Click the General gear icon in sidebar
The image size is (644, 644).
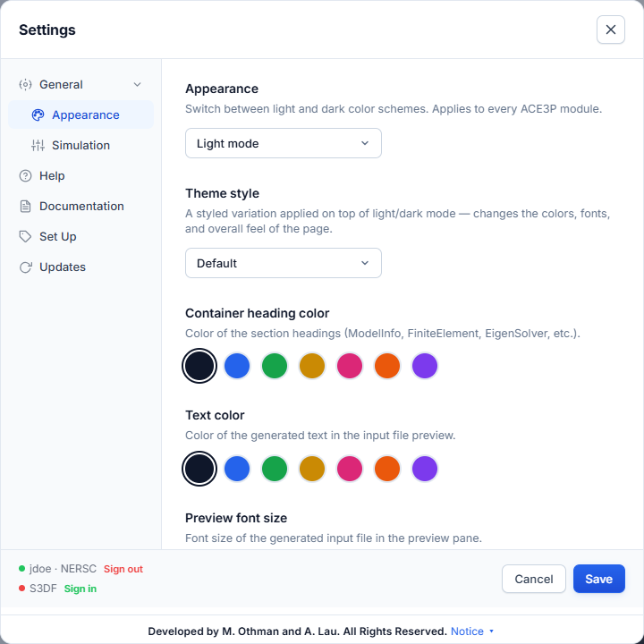tap(25, 85)
